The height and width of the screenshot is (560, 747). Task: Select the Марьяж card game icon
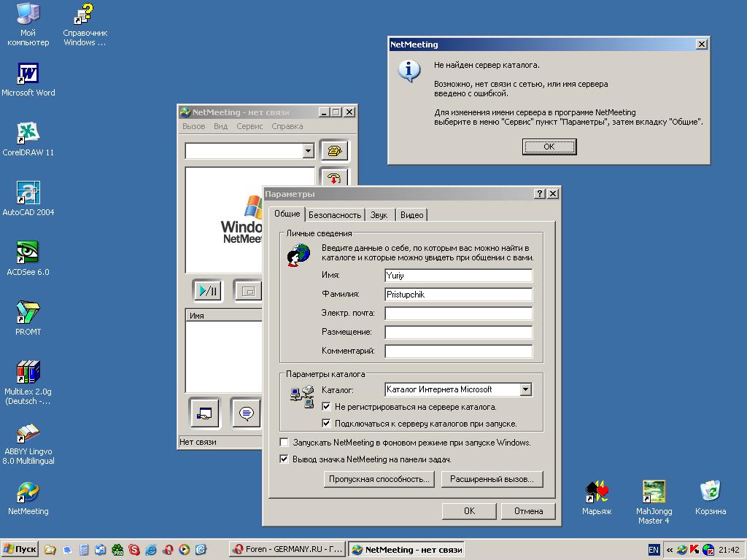[597, 499]
